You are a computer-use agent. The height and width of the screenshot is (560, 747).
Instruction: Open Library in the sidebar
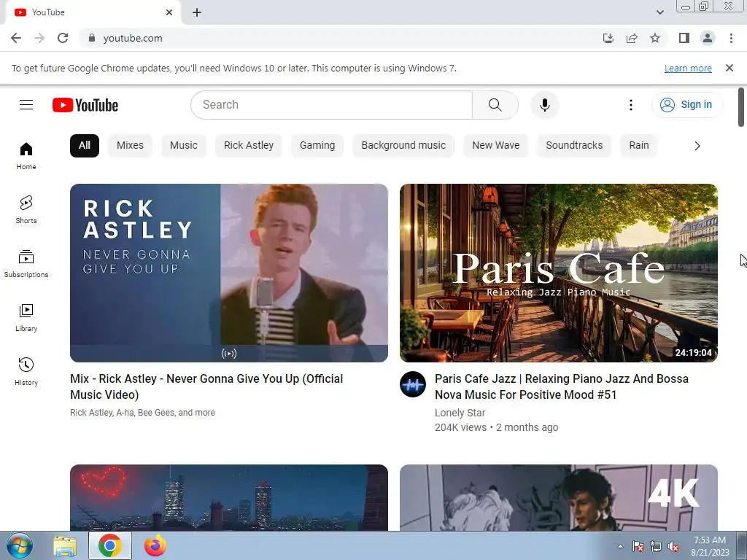pyautogui.click(x=26, y=318)
